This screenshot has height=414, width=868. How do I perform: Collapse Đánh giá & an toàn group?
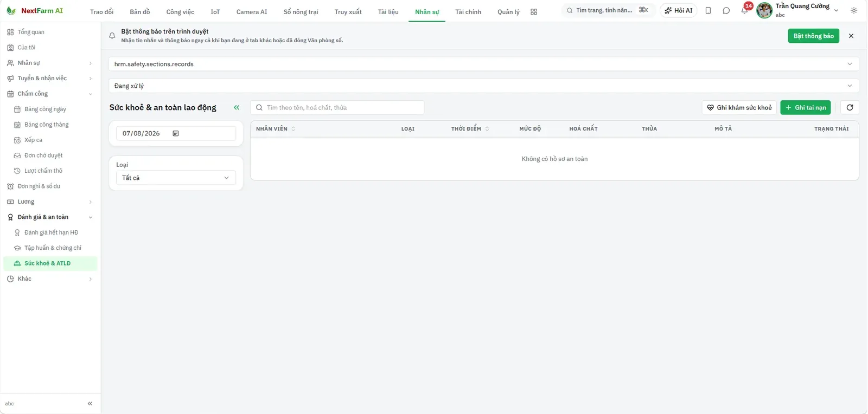[x=50, y=217]
